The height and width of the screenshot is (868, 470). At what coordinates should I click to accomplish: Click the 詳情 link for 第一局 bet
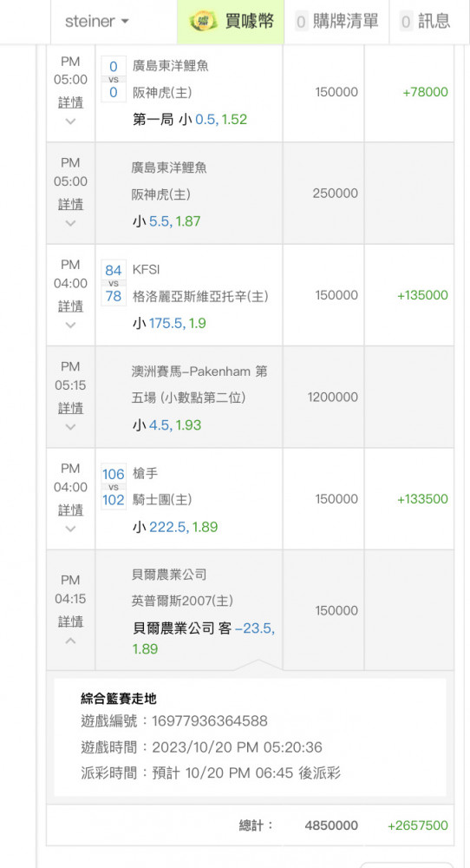click(x=71, y=102)
